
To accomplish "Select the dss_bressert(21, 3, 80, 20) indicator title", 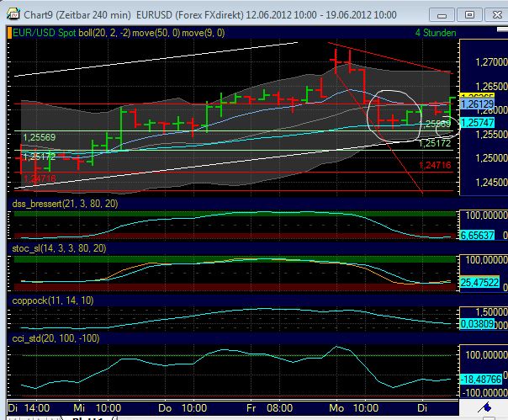I will (x=65, y=204).
